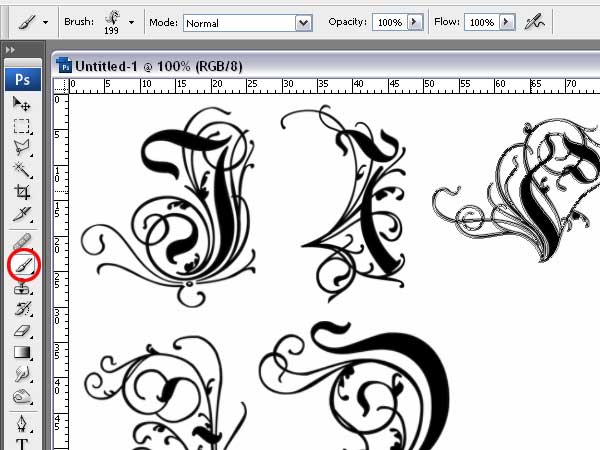The width and height of the screenshot is (600, 450).
Task: Click the Flow 100% input field
Action: (481, 22)
